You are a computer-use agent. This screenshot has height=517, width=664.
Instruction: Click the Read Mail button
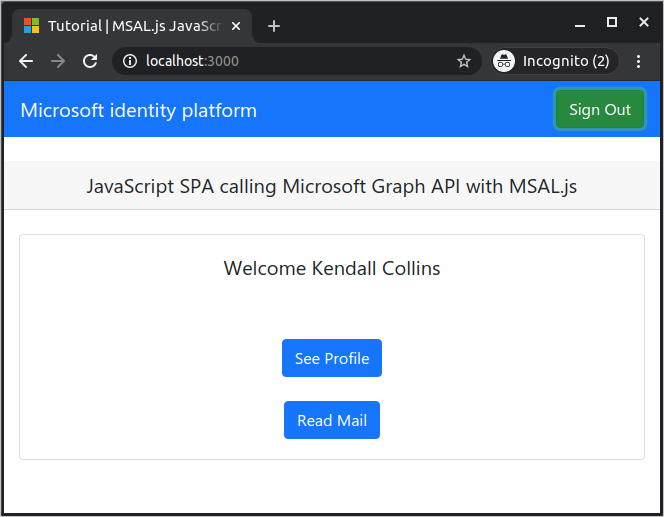coord(332,420)
